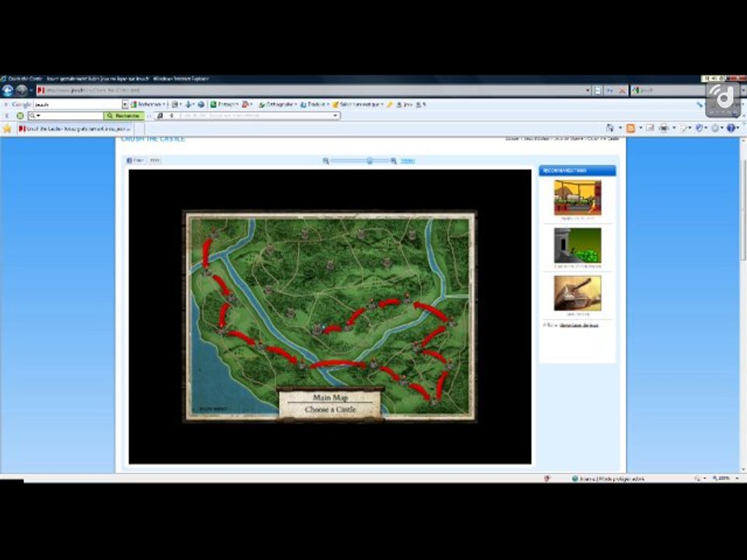747x560 pixels.
Task: Open the first recommended game thumbnail
Action: coord(577,197)
